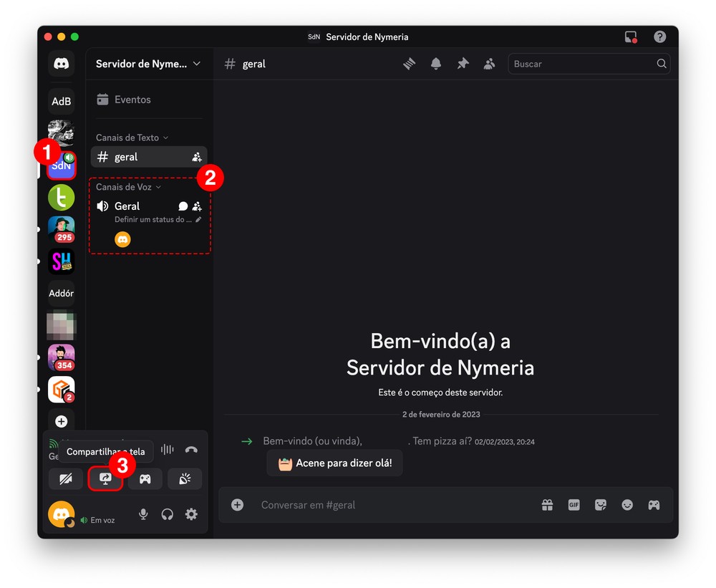Viewport: 716px width, 588px height.
Task: Toggle the microphone mute
Action: pos(143,514)
